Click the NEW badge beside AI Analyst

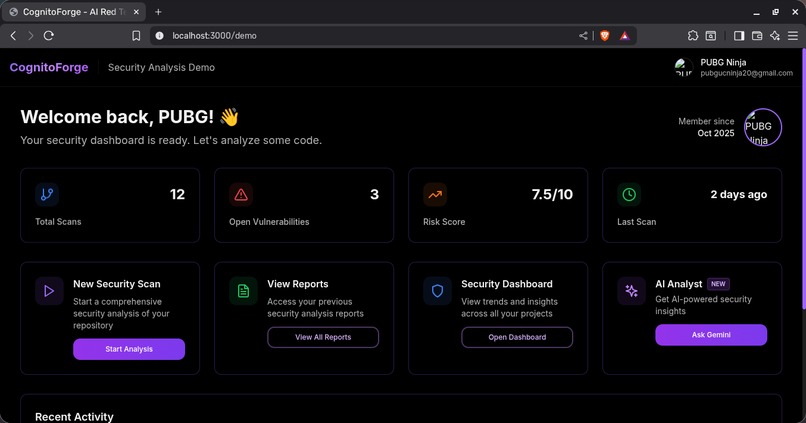point(718,284)
